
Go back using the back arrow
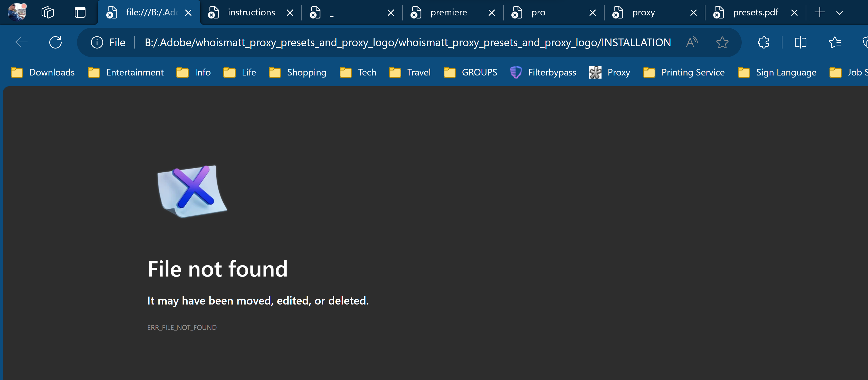pos(21,42)
